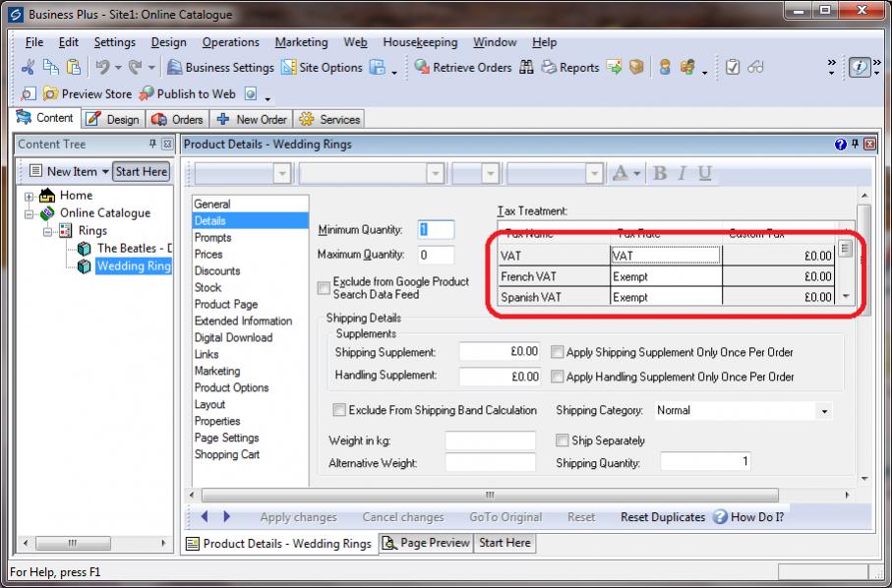892x588 pixels.
Task: Select Prices in the section list
Action: pyautogui.click(x=208, y=254)
